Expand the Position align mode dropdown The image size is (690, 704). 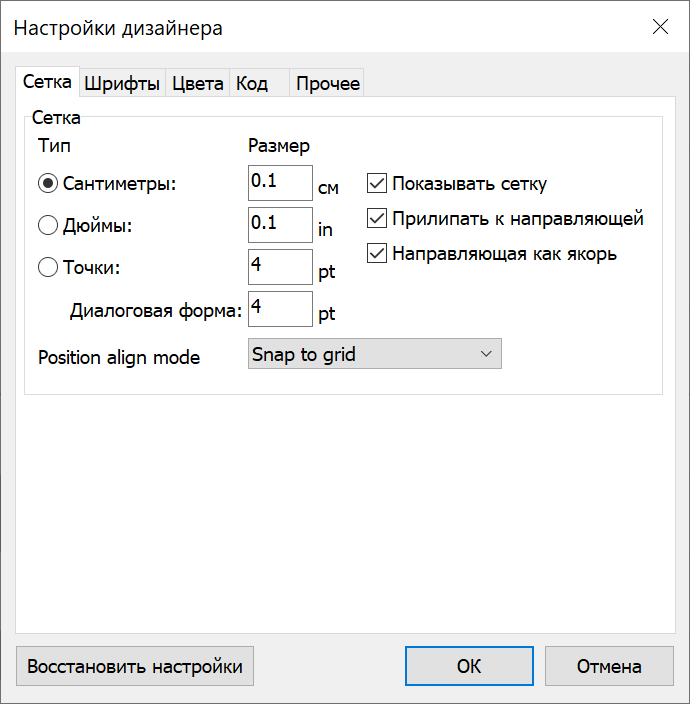[x=374, y=355]
